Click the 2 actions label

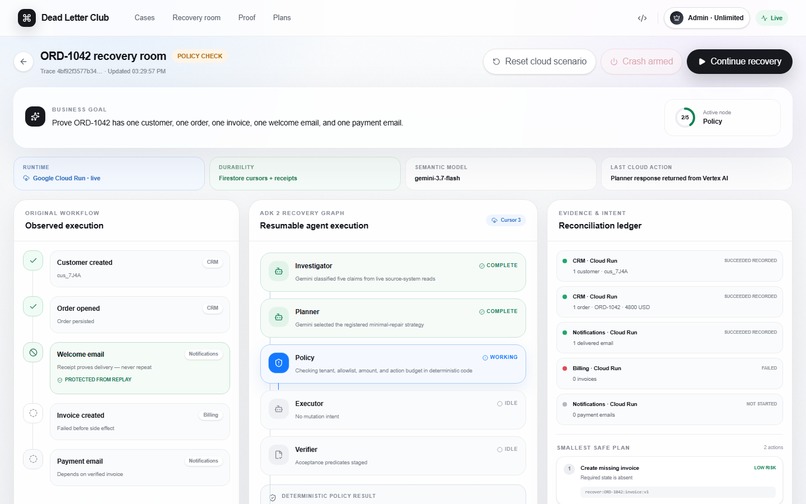coord(773,447)
